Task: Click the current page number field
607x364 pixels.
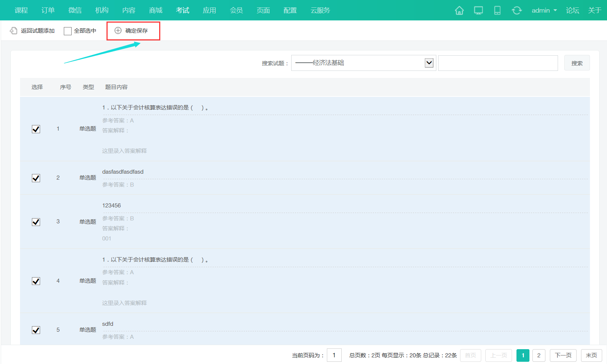Action: 334,355
